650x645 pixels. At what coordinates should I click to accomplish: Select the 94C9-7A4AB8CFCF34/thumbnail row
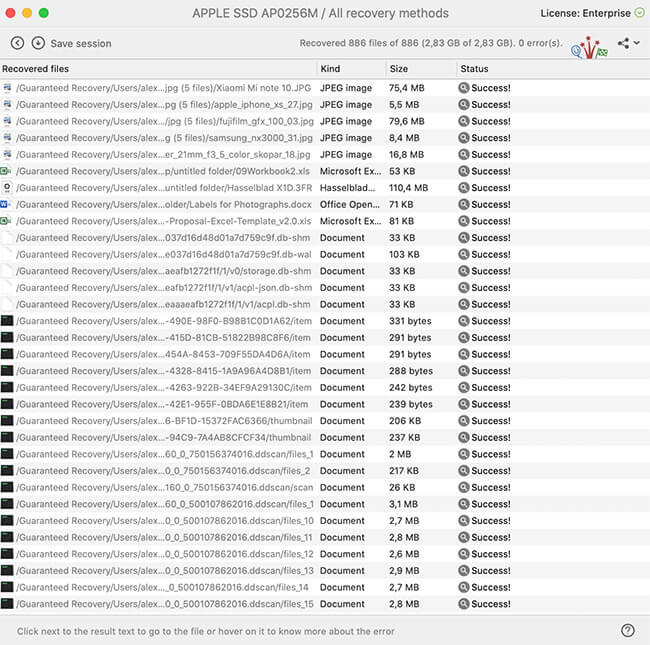[325, 438]
